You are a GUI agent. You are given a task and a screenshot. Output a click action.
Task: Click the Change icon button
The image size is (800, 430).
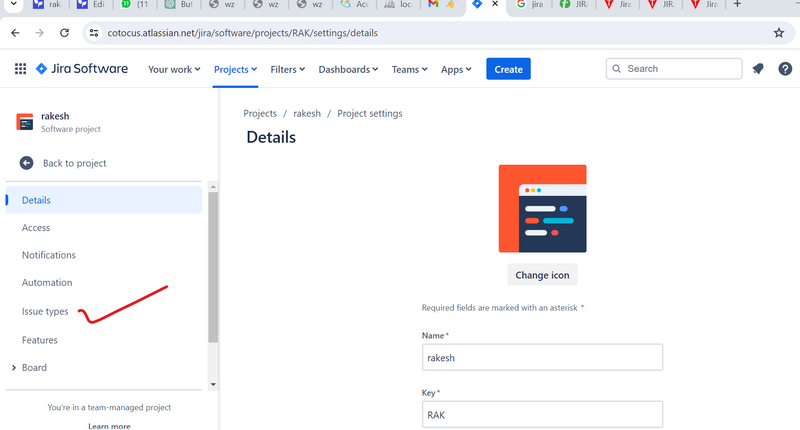pos(542,274)
